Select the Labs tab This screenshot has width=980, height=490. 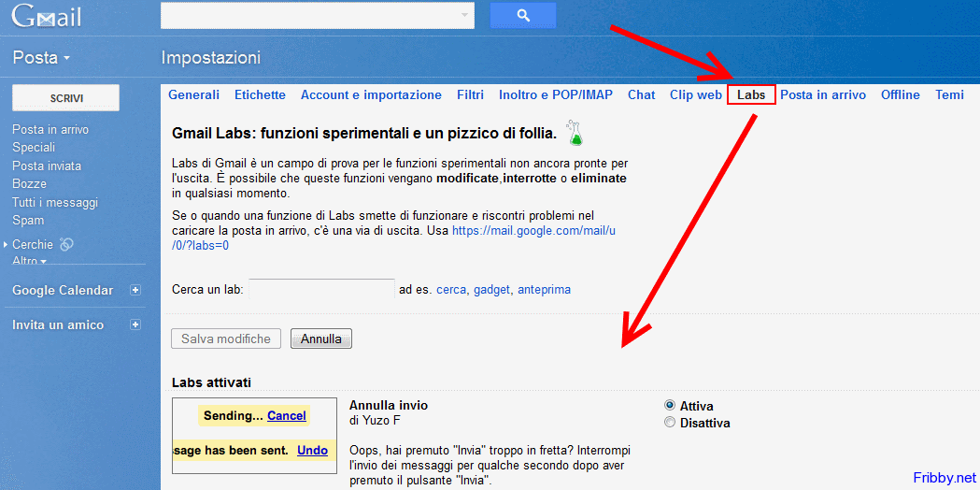click(751, 95)
